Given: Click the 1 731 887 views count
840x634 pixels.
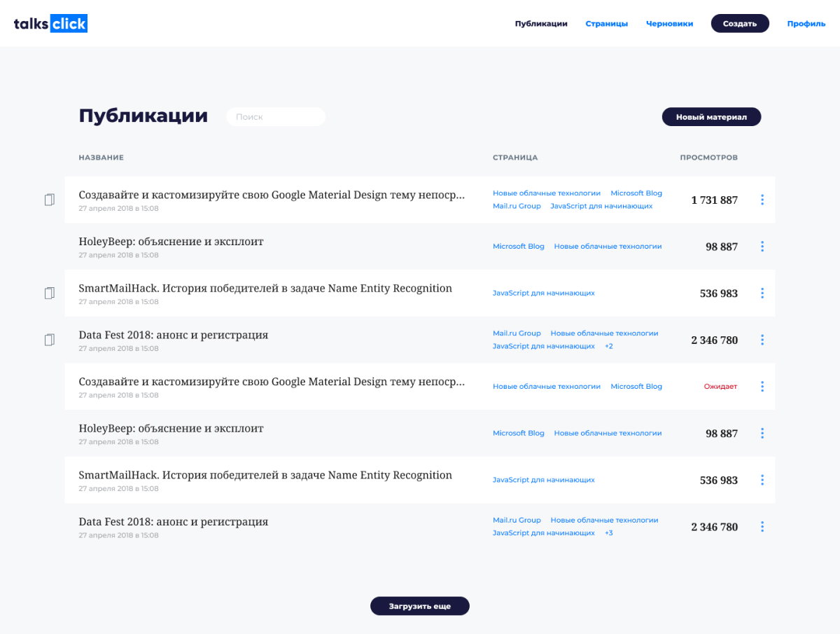Looking at the screenshot, I should (x=714, y=200).
